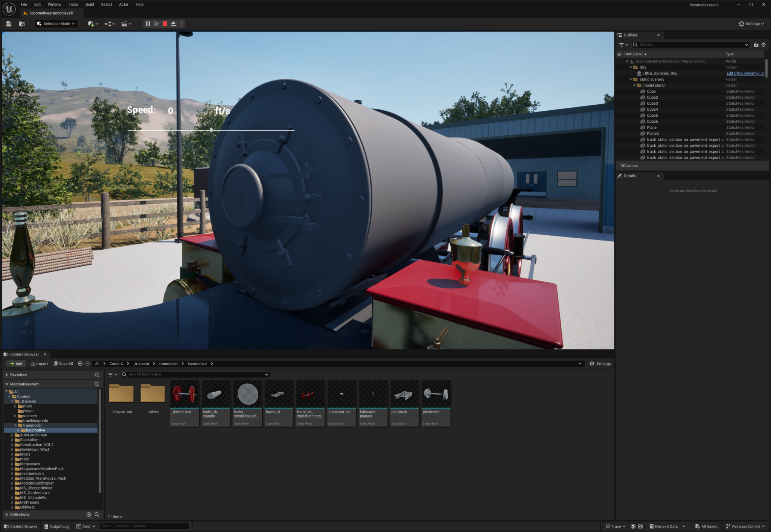Screen dimensions: 771x532
Task: Click the Edit Ultra_Dynamic_S link
Action: pos(745,73)
